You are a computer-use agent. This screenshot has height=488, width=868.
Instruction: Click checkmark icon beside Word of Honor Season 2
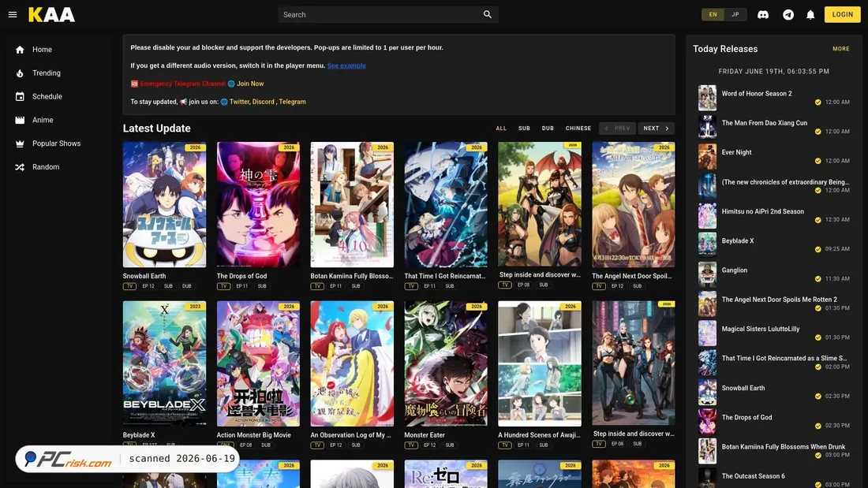pyautogui.click(x=817, y=102)
